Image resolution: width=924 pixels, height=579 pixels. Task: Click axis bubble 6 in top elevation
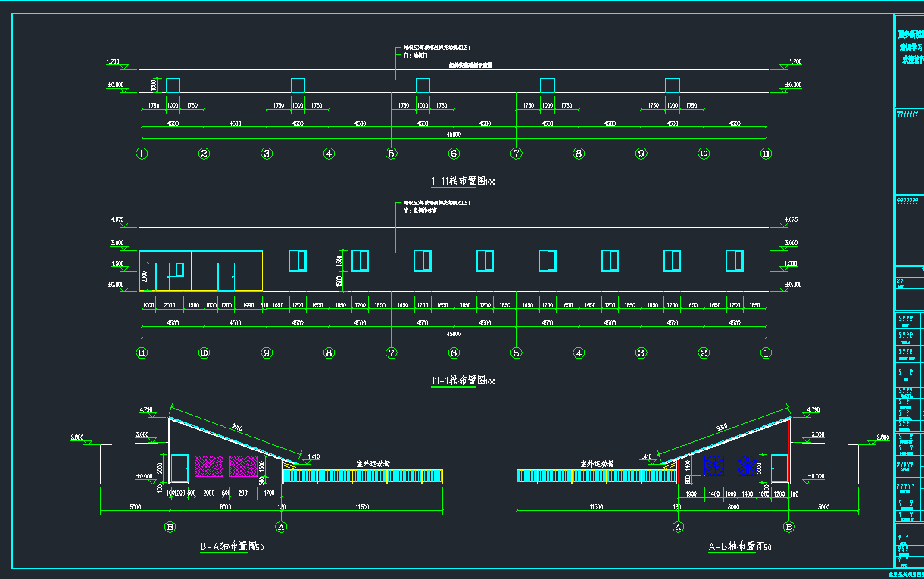click(x=454, y=154)
